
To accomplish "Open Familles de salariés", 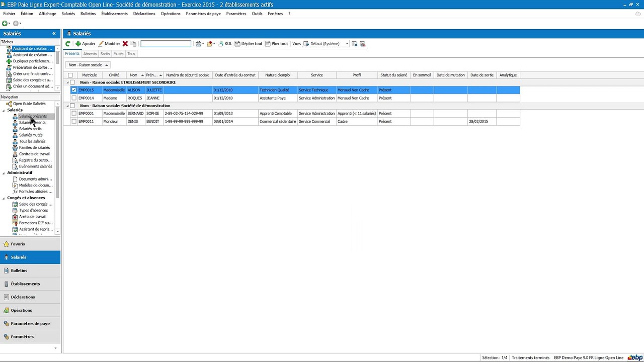I will 34,148.
